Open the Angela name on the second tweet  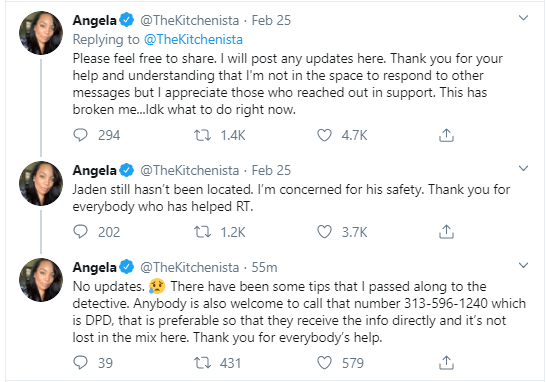click(x=94, y=171)
